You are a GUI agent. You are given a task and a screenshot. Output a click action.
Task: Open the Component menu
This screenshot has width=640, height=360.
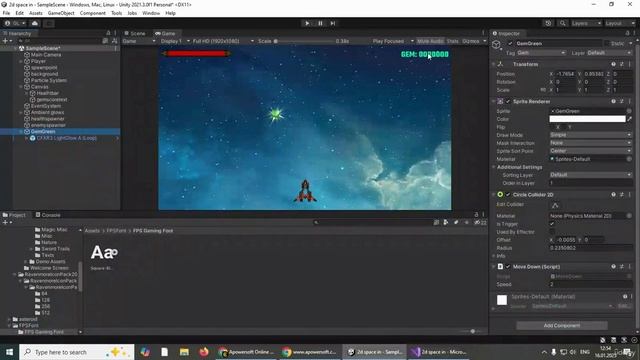coord(93,13)
